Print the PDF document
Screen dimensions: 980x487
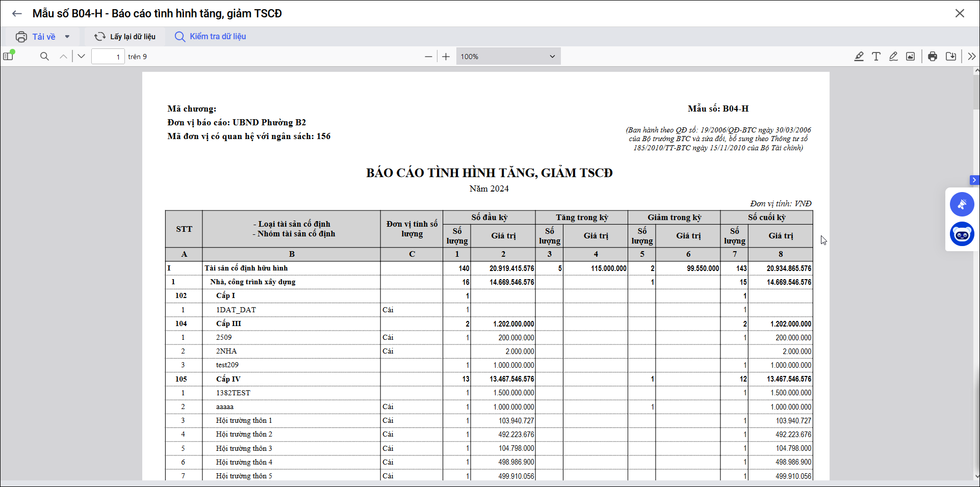click(x=933, y=57)
